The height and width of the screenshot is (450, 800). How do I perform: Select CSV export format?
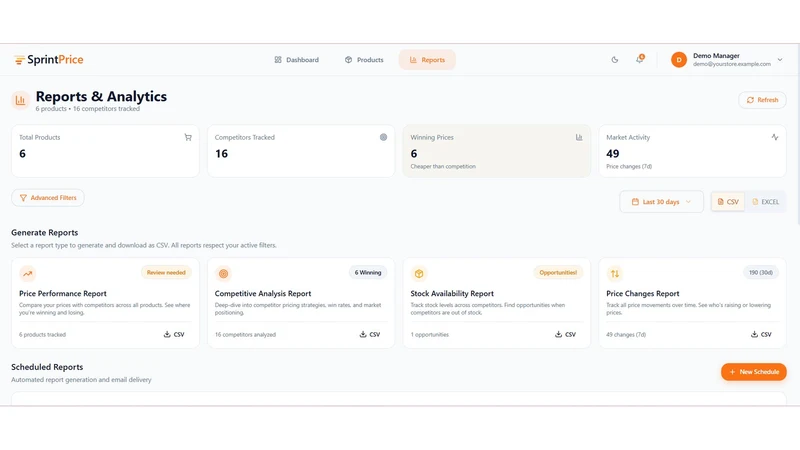coord(728,202)
